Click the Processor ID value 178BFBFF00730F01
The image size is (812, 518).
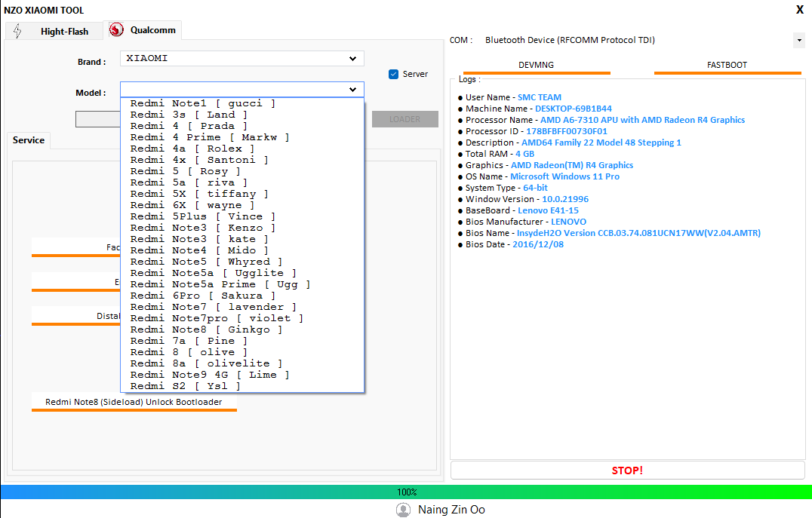pyautogui.click(x=567, y=131)
